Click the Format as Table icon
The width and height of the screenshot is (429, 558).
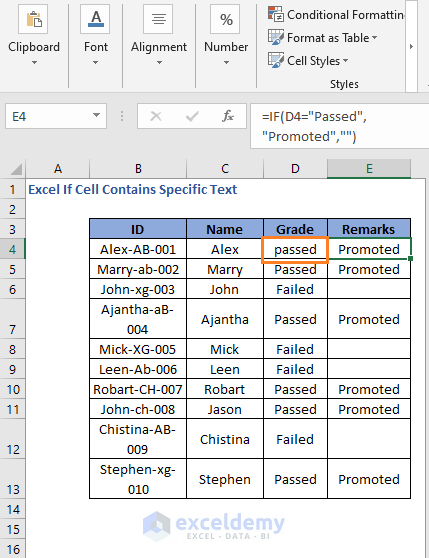[x=276, y=37]
